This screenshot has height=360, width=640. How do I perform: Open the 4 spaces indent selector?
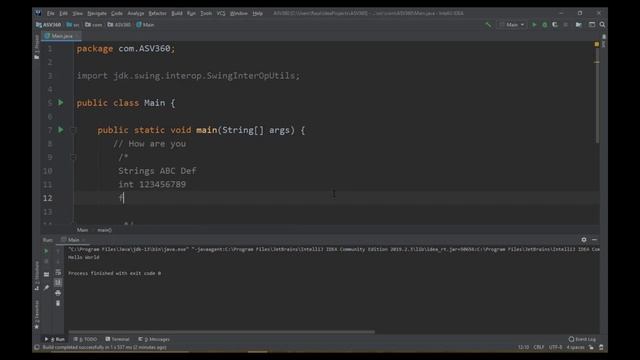[576, 347]
